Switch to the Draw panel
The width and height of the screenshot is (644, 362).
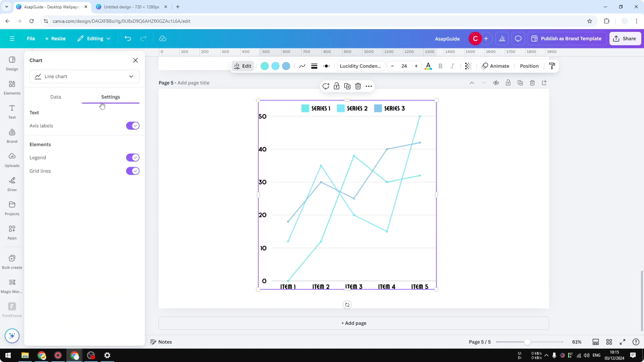pos(12,184)
